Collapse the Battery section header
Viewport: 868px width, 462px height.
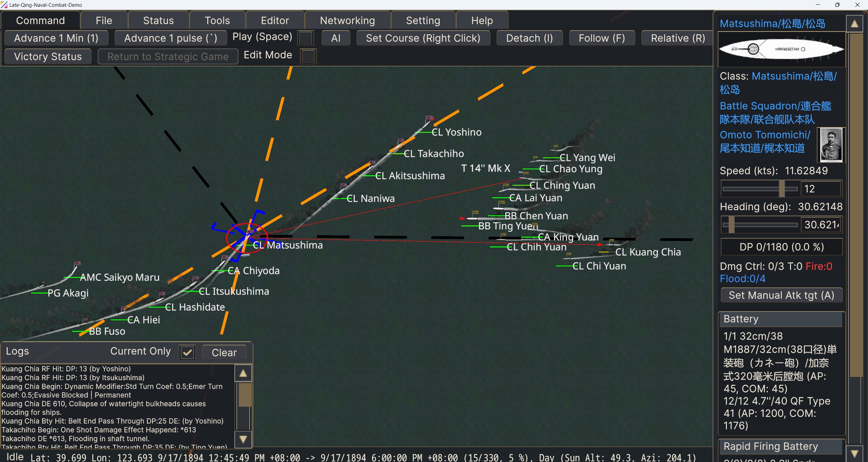tap(780, 319)
